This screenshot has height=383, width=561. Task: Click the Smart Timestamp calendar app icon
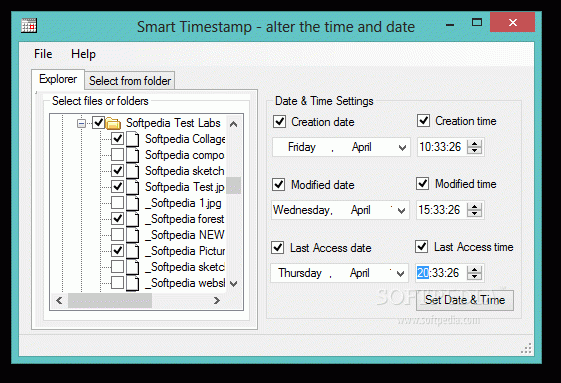(29, 26)
